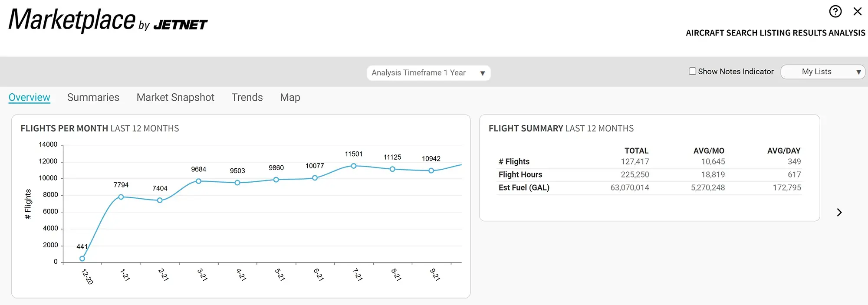868x305 pixels.
Task: Open the Analysis Timeframe 1 Year dropdown
Action: (428, 73)
